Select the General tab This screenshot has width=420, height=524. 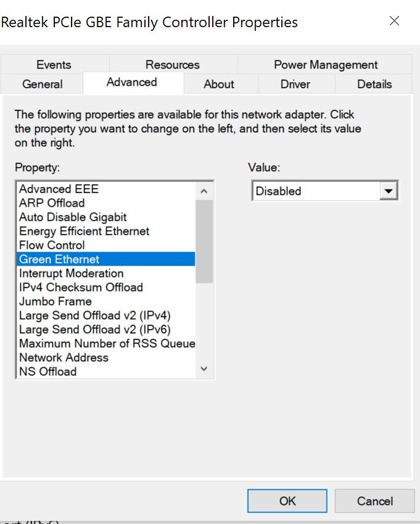tap(42, 84)
